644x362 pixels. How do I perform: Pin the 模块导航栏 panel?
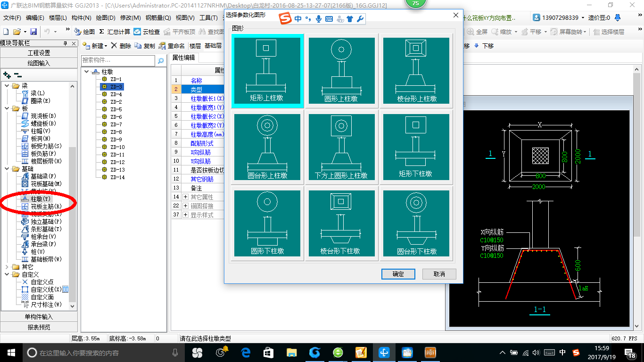tap(66, 43)
